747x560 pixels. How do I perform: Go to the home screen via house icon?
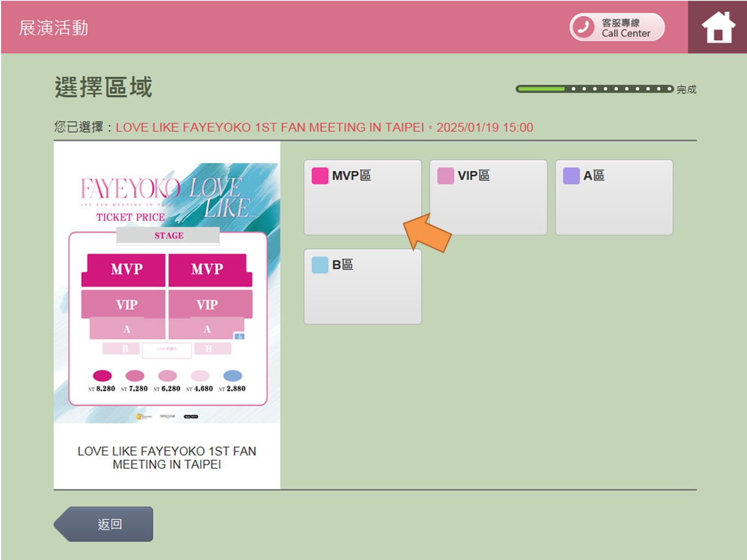717,27
